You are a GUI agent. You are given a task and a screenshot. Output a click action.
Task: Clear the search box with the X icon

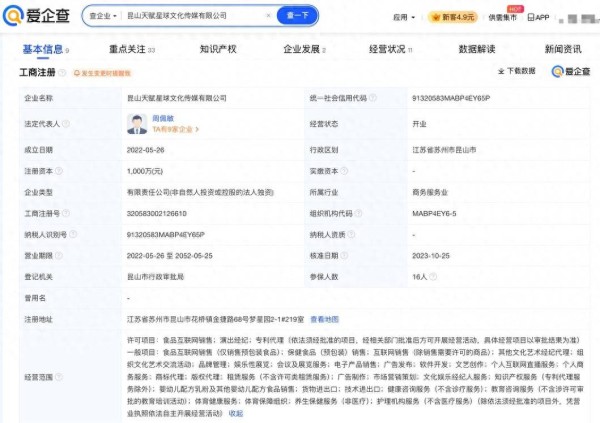pyautogui.click(x=268, y=16)
